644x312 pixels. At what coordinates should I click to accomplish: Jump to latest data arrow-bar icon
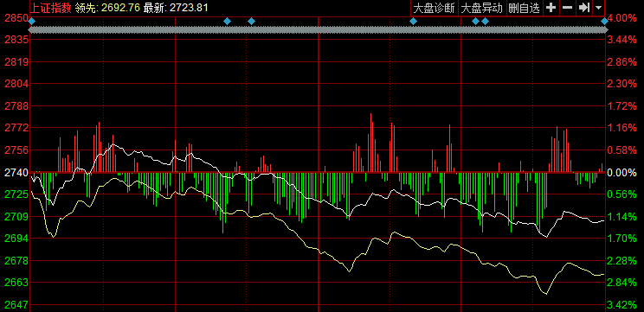click(584, 8)
